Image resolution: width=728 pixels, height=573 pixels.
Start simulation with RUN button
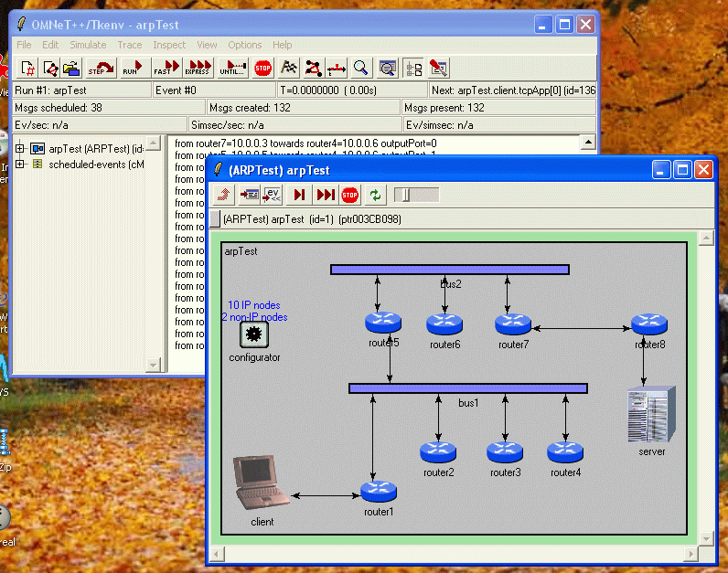133,69
